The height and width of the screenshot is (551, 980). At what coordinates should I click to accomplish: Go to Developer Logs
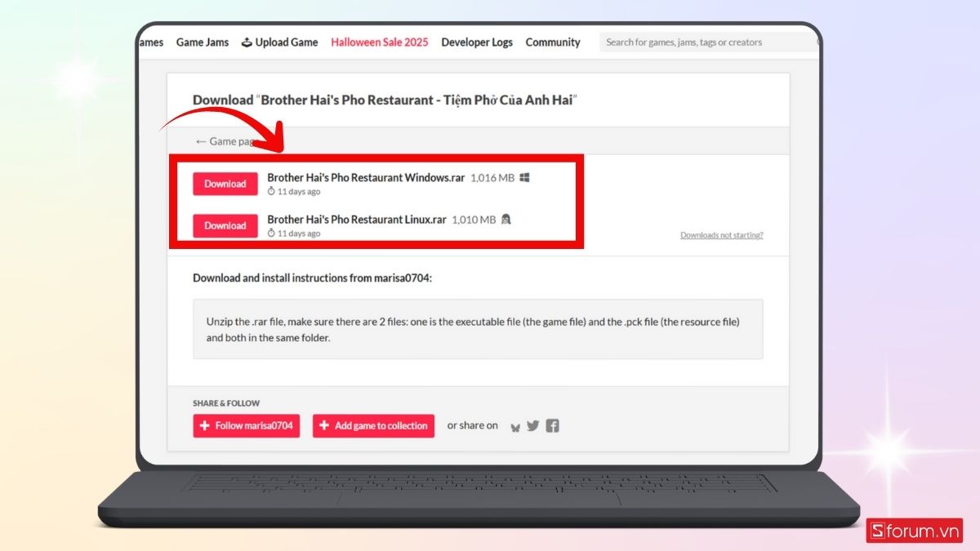coord(477,42)
